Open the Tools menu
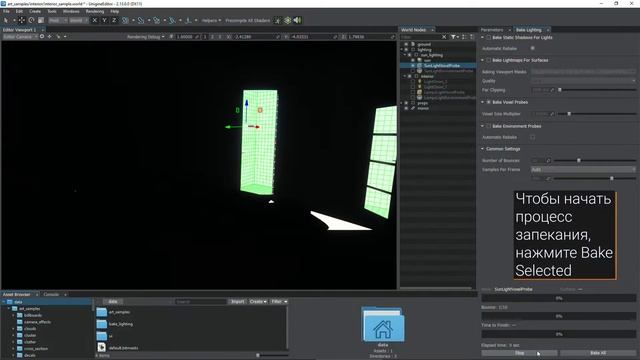The image size is (640, 360). [x=52, y=11]
